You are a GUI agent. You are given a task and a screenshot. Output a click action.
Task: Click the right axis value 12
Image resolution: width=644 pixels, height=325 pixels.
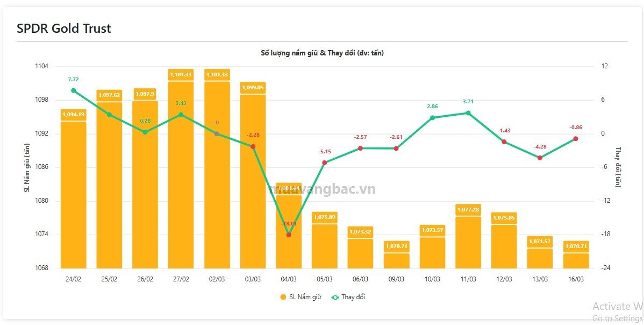click(x=605, y=66)
